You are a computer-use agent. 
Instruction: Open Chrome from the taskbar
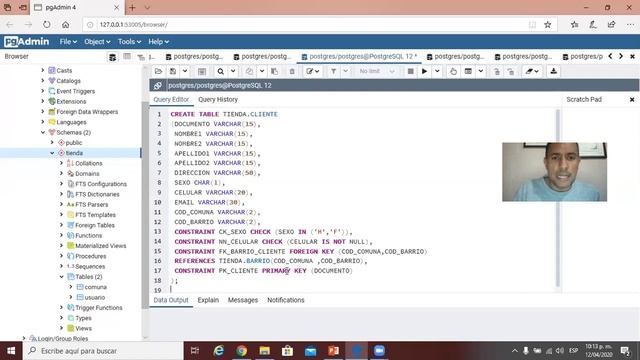pos(242,351)
